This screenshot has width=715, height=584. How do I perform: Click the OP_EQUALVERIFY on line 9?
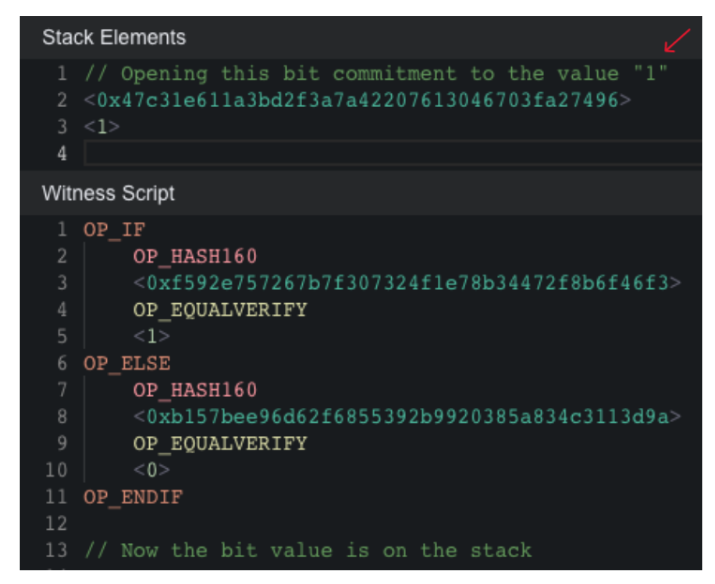point(220,444)
